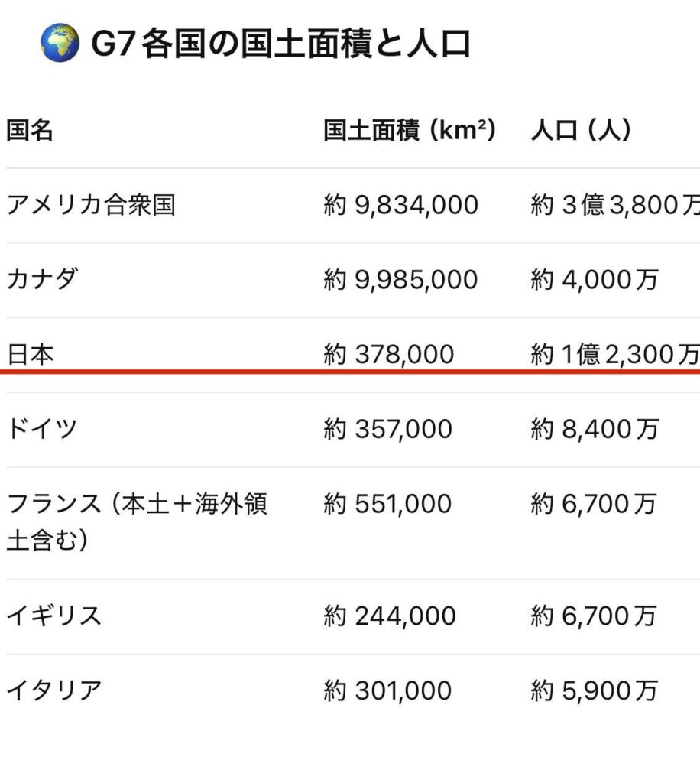The height and width of the screenshot is (783, 700).
Task: Click Japan's area value 約 378,000
Action: 388,354
